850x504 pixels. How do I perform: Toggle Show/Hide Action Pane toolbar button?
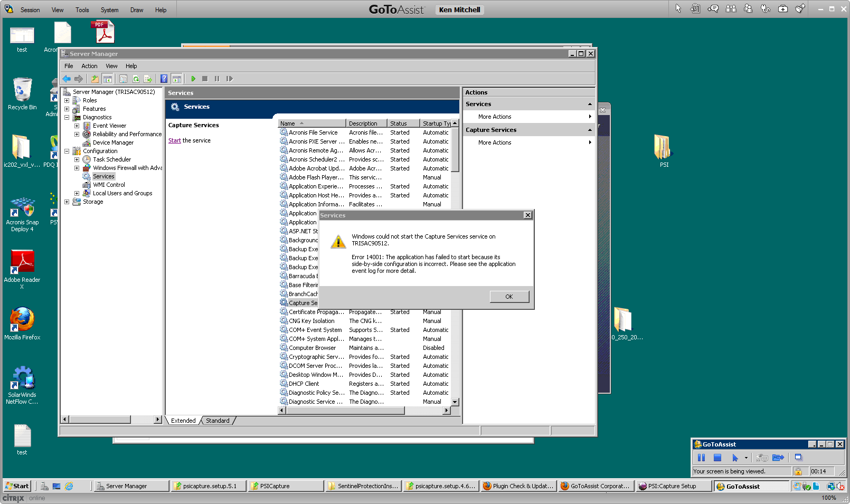tap(177, 79)
